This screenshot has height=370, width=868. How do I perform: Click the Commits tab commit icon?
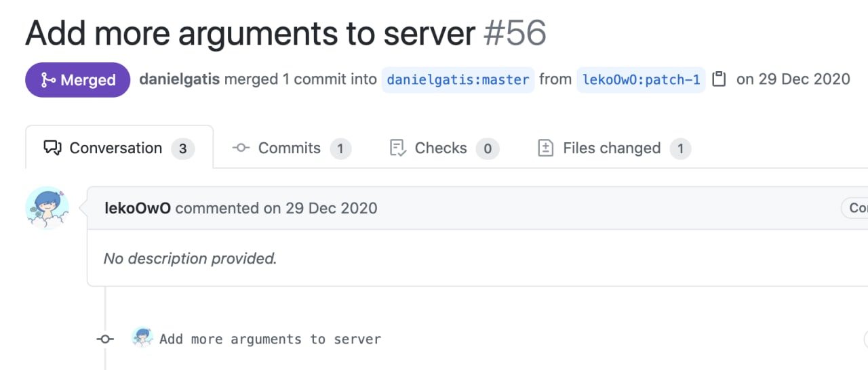click(x=241, y=148)
